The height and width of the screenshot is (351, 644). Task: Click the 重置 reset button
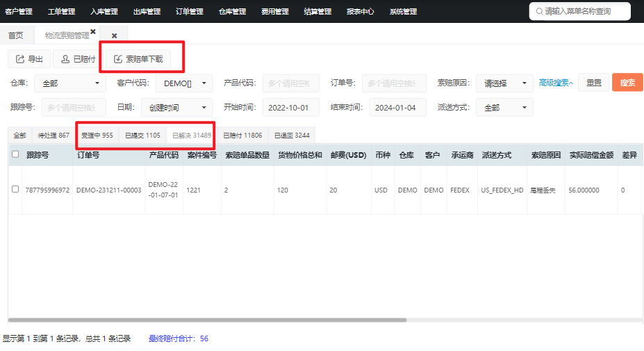[x=593, y=83]
